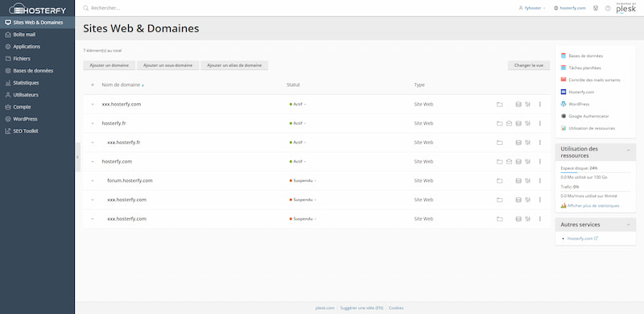Open Google Authenticator link

click(x=588, y=116)
